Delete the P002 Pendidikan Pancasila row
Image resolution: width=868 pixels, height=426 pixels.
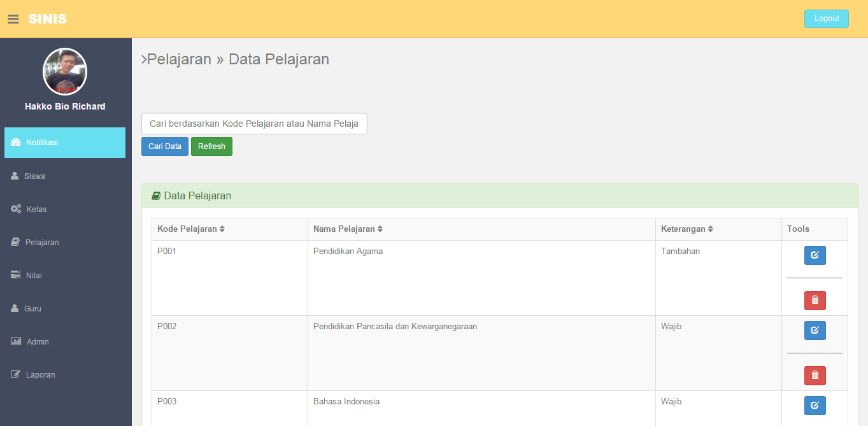click(815, 376)
